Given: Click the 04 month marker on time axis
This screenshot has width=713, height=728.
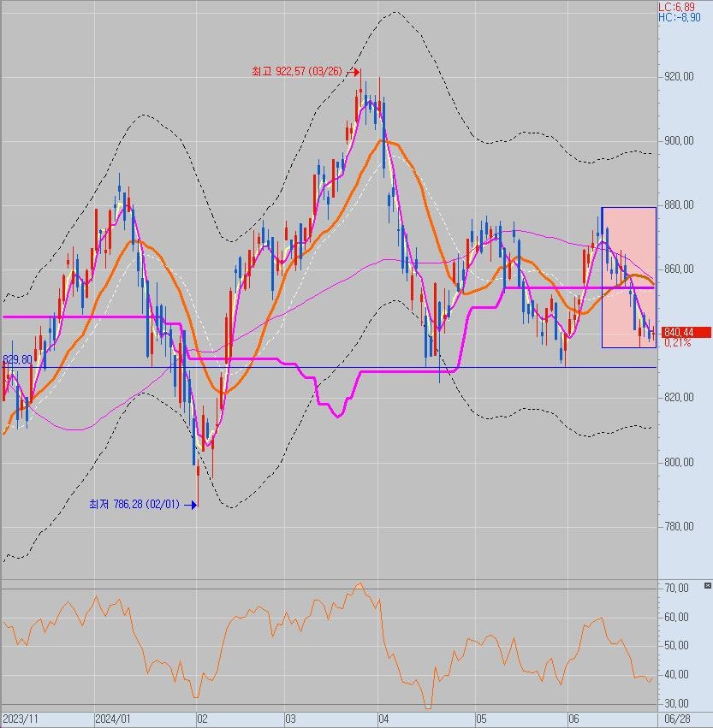Looking at the screenshot, I should click(383, 719).
